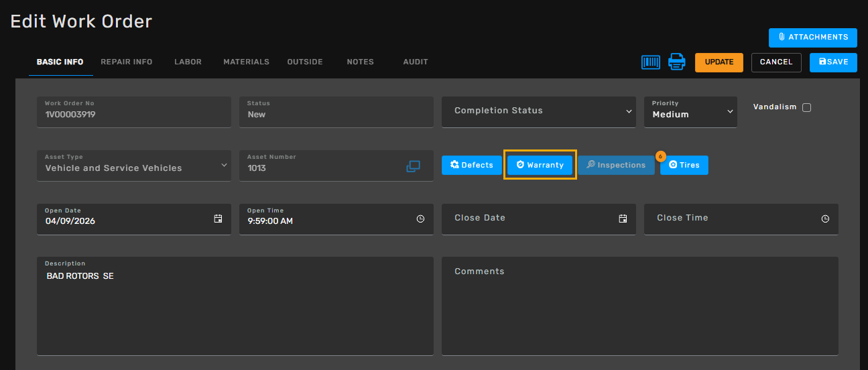Click the orange Update button
The height and width of the screenshot is (370, 868).
tap(719, 62)
